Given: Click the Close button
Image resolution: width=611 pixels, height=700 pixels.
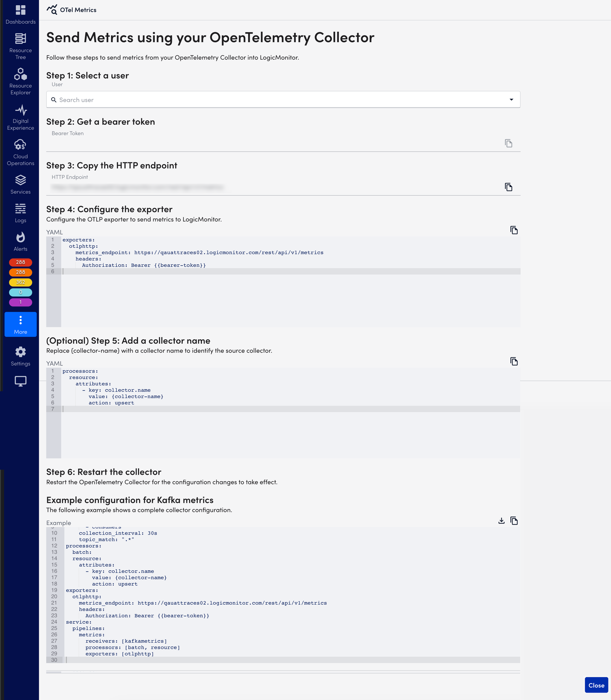Looking at the screenshot, I should click(x=596, y=685).
